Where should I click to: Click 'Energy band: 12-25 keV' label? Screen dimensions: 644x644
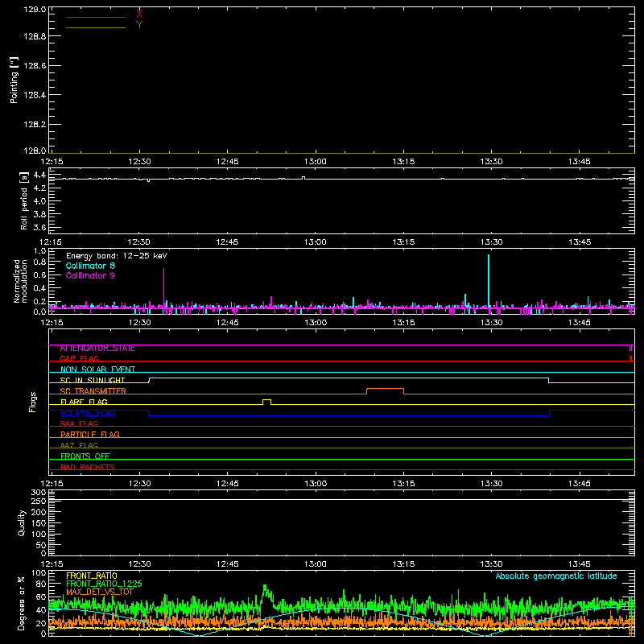point(117,256)
